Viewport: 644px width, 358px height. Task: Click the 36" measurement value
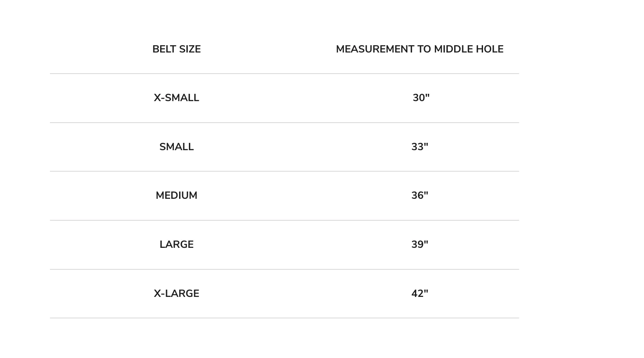pos(420,195)
